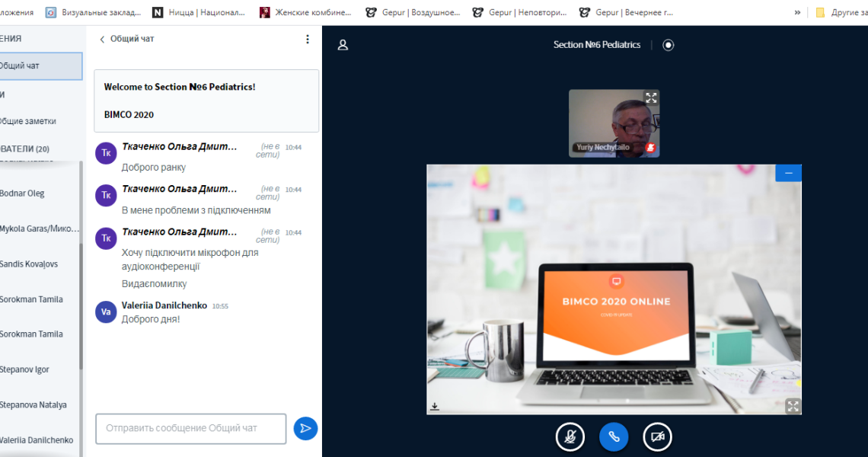The image size is (868, 457).
Task: Click the Tk avatar beside 'Доброго ранку'
Action: pyautogui.click(x=106, y=153)
